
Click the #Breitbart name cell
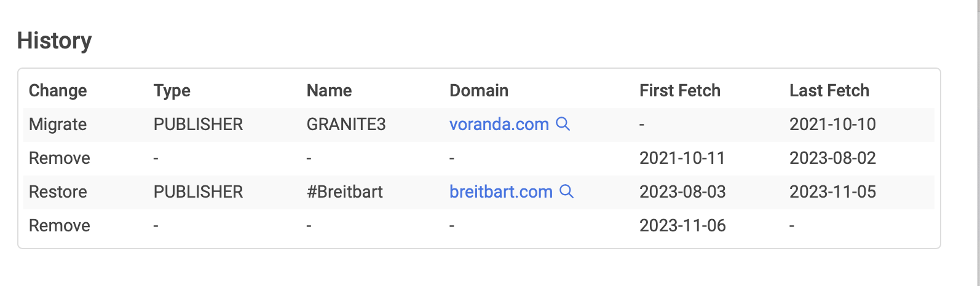(x=344, y=192)
